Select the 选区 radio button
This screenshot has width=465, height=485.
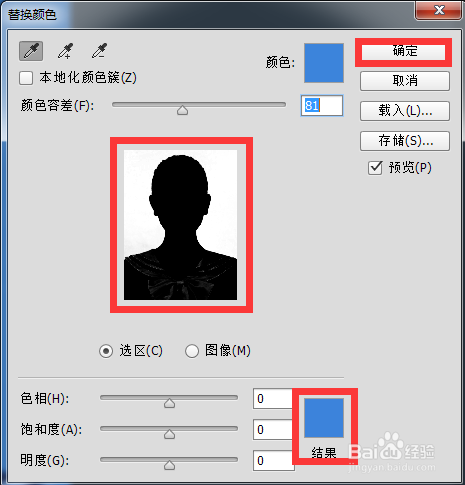pyautogui.click(x=106, y=351)
